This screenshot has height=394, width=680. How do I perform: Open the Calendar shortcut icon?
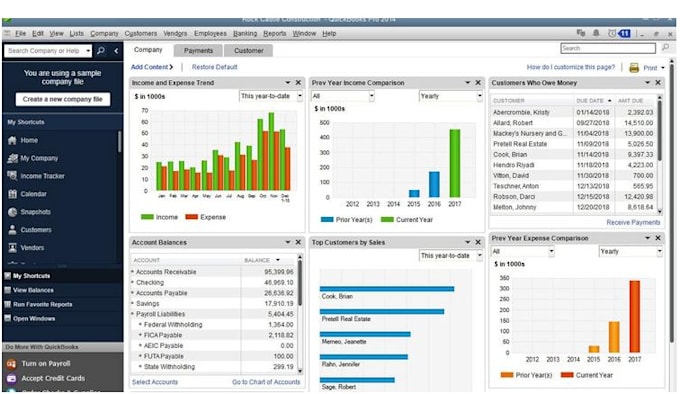(12, 194)
